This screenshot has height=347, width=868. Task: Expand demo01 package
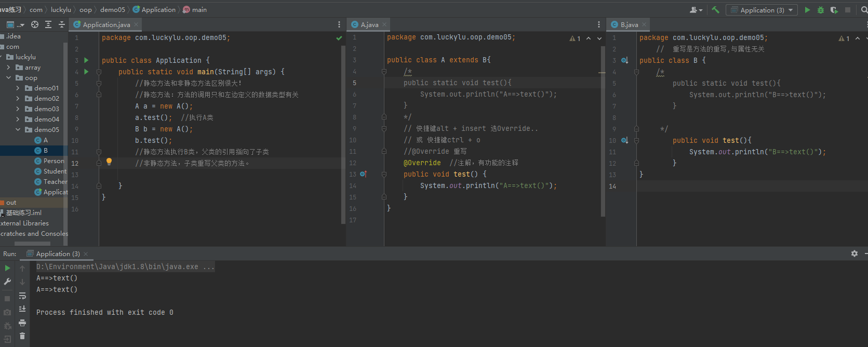[18, 88]
